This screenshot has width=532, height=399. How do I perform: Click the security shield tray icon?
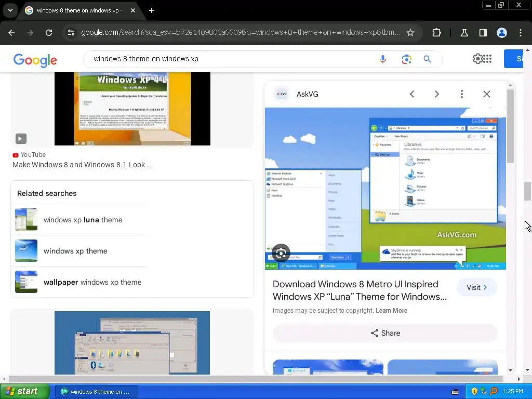click(x=474, y=391)
